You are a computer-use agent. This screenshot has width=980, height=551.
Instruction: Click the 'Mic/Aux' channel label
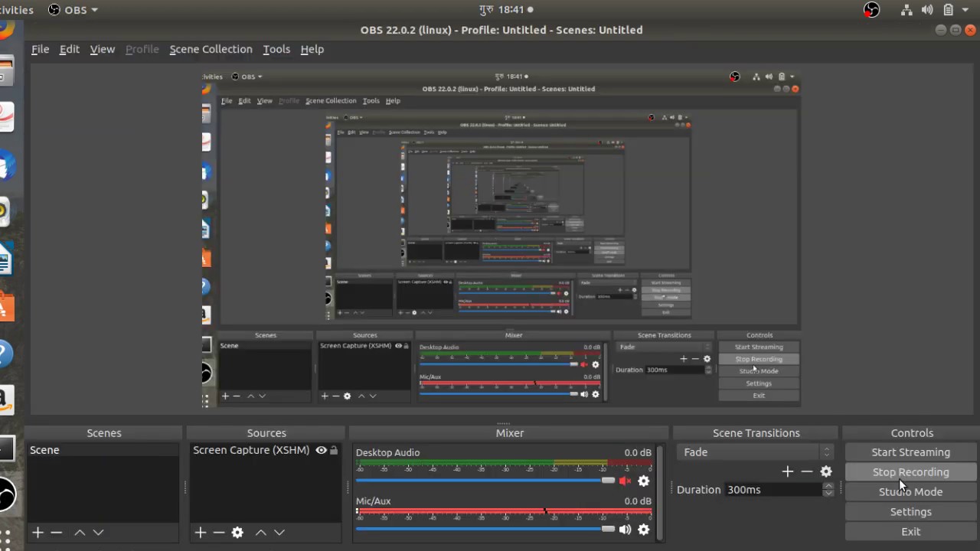pyautogui.click(x=373, y=500)
